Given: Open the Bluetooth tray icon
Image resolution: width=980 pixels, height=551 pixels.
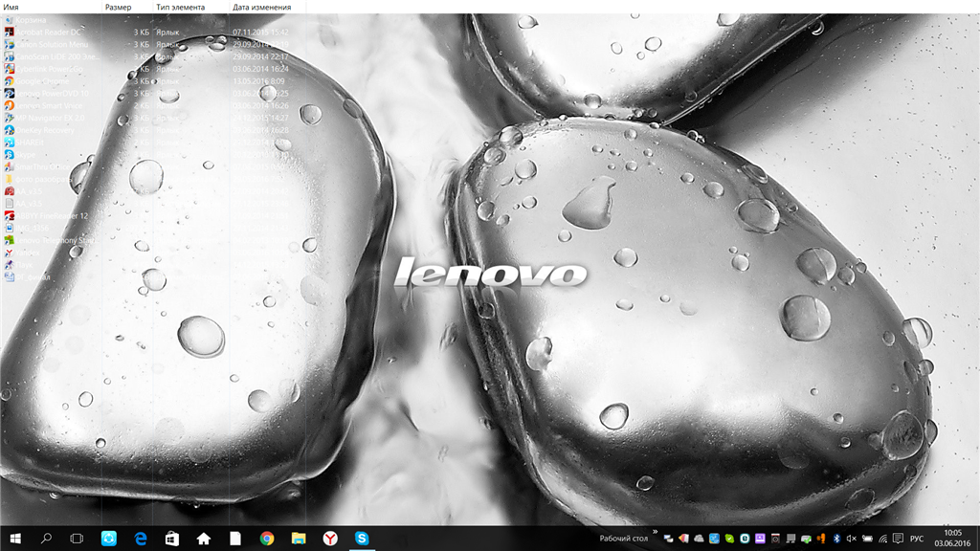Looking at the screenshot, I should coord(836,539).
